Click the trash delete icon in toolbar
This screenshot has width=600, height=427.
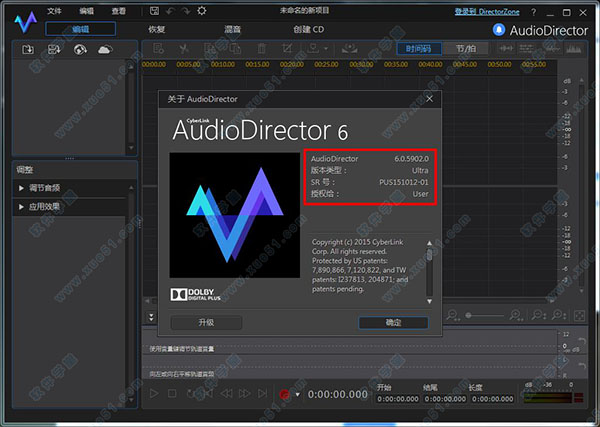[x=261, y=49]
